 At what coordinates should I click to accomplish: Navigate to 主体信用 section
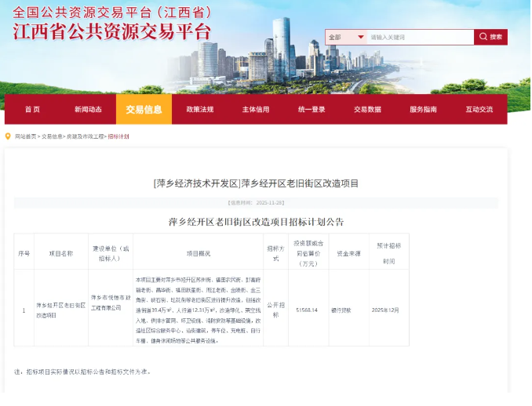tap(255, 110)
